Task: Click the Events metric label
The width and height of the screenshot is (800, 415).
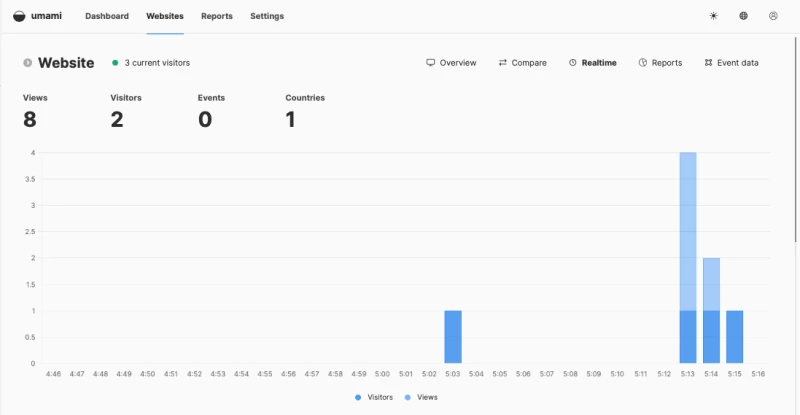Action: 211,97
